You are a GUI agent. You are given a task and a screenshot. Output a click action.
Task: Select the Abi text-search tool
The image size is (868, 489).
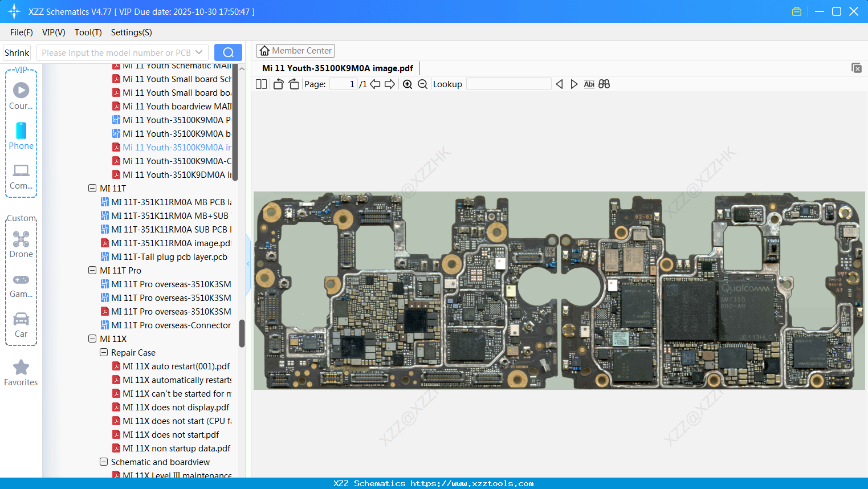[589, 84]
